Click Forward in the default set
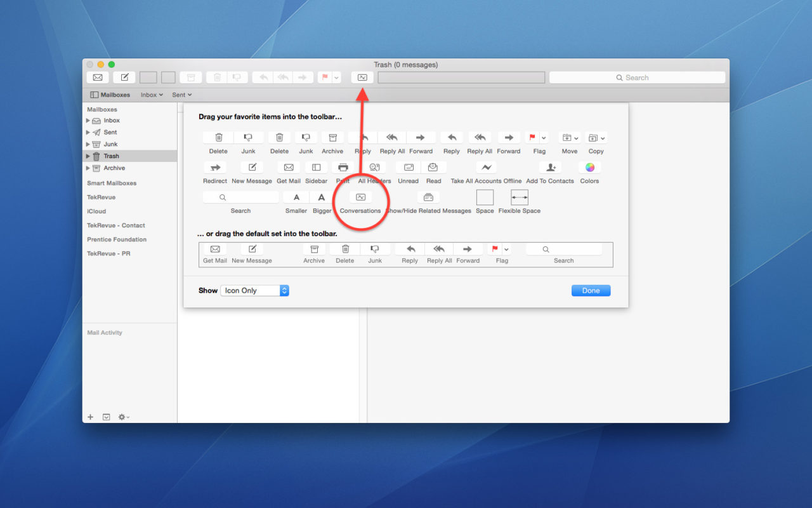This screenshot has width=812, height=508. (468, 250)
